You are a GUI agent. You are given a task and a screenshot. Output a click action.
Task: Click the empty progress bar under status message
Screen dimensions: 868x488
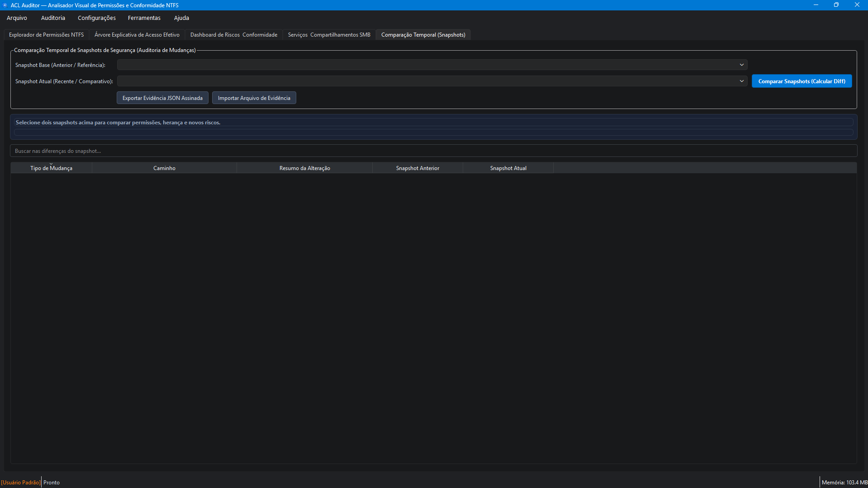433,133
